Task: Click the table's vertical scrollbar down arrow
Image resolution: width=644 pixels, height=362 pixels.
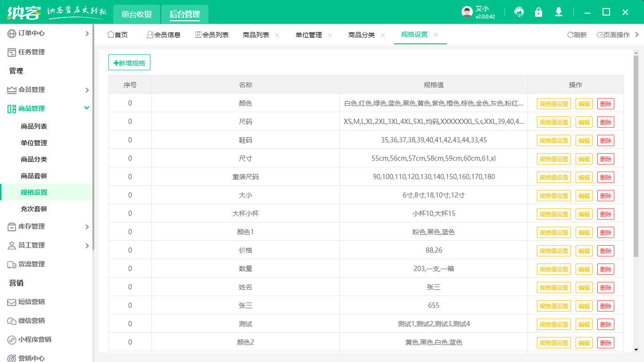Action: [636, 349]
